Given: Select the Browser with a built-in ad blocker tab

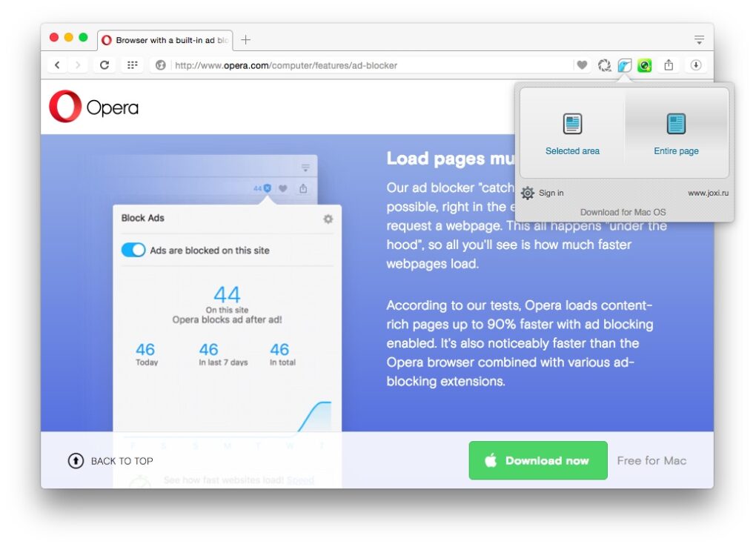Looking at the screenshot, I should [x=165, y=40].
